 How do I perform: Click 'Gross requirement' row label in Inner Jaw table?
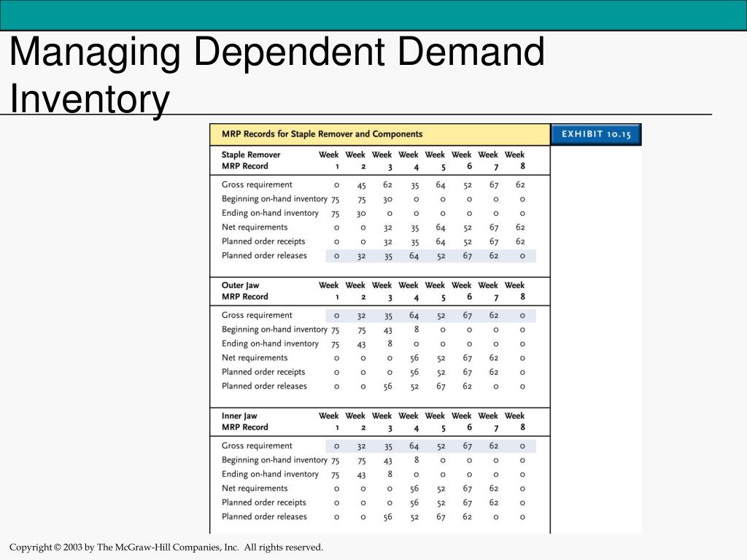pyautogui.click(x=257, y=446)
